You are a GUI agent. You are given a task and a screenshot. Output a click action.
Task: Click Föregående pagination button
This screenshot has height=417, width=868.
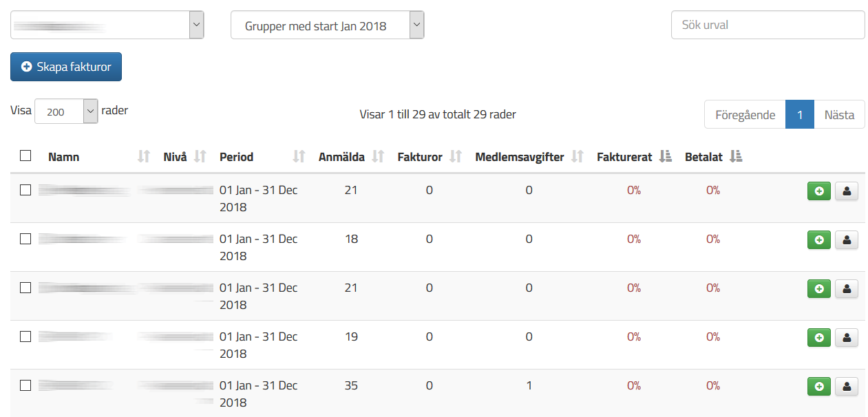coord(745,115)
